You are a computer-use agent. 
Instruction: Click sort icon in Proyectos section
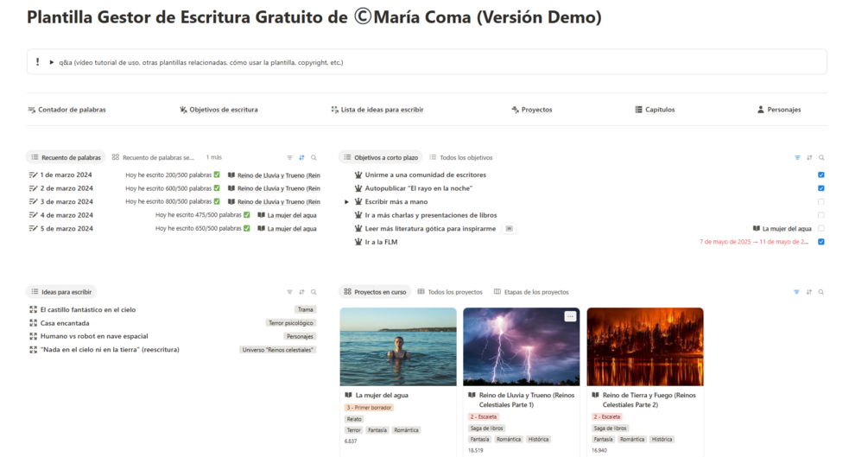[808, 292]
